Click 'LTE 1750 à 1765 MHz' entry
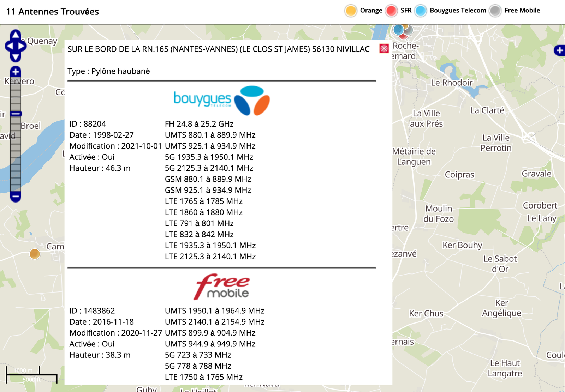The width and height of the screenshot is (565, 392). click(x=204, y=377)
